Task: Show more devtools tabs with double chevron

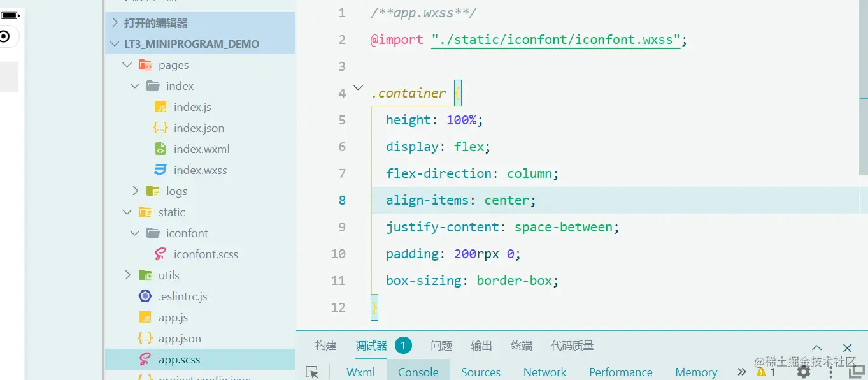Action: pyautogui.click(x=741, y=372)
